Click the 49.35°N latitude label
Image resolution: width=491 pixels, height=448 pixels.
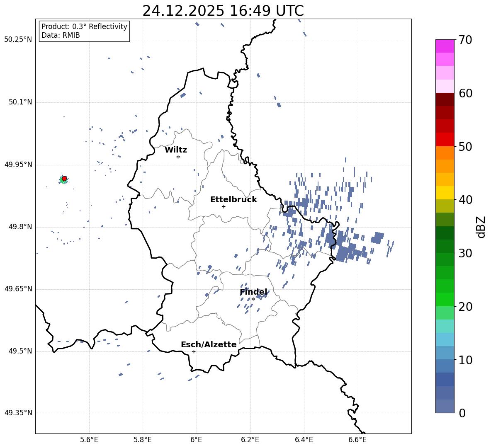(18, 413)
